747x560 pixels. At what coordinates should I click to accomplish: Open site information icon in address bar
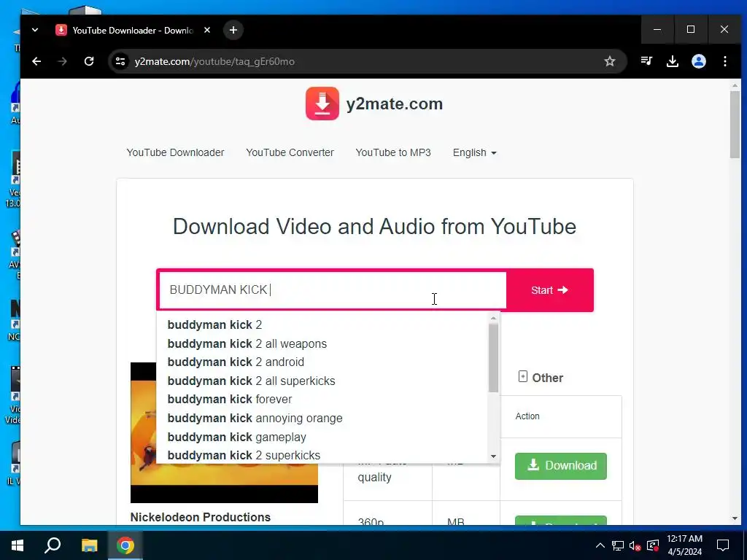[120, 61]
